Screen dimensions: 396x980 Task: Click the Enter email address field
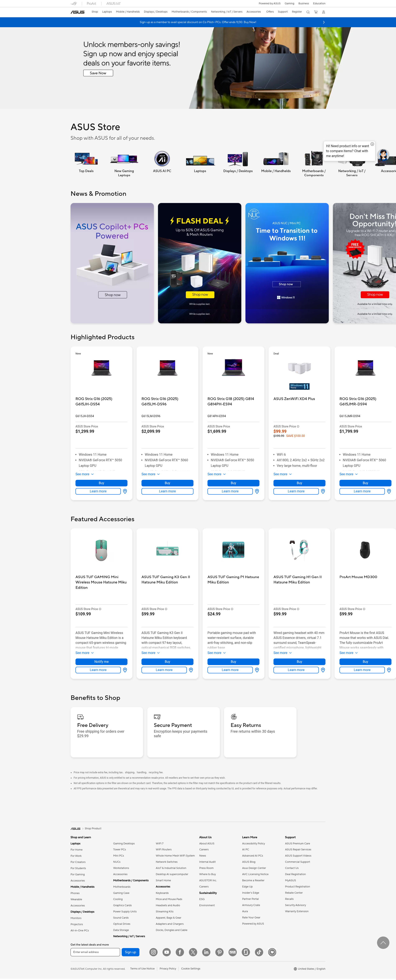click(x=95, y=952)
